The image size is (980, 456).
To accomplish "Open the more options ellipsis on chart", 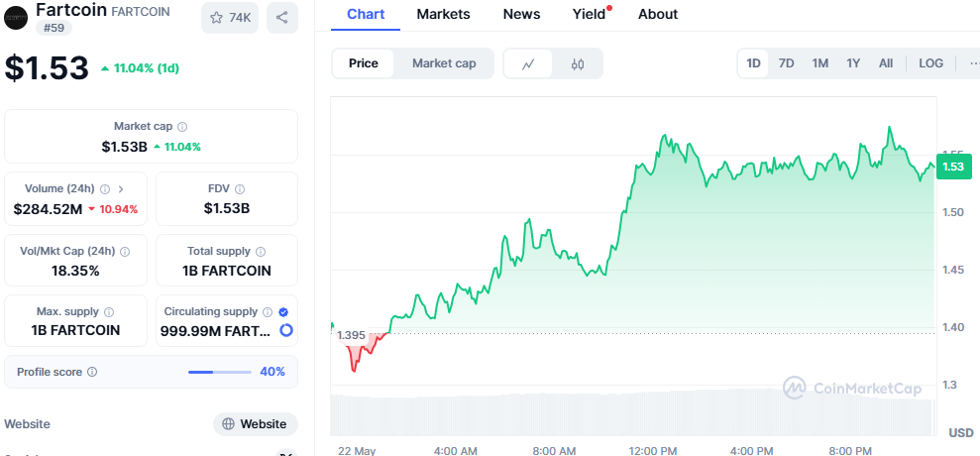I will 974,63.
